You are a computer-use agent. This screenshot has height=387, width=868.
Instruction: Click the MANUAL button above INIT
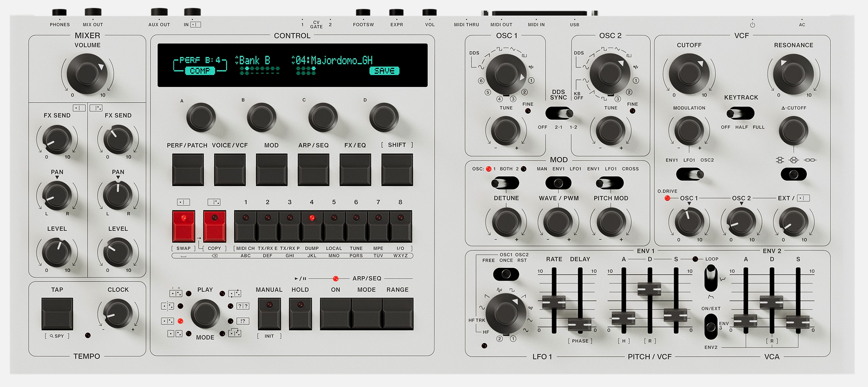tap(269, 314)
